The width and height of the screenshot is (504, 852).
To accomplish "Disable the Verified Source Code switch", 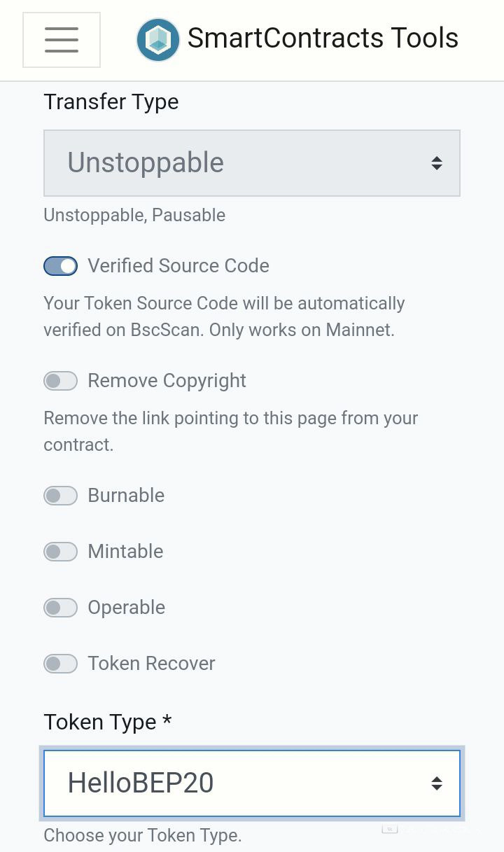I will coord(61,266).
